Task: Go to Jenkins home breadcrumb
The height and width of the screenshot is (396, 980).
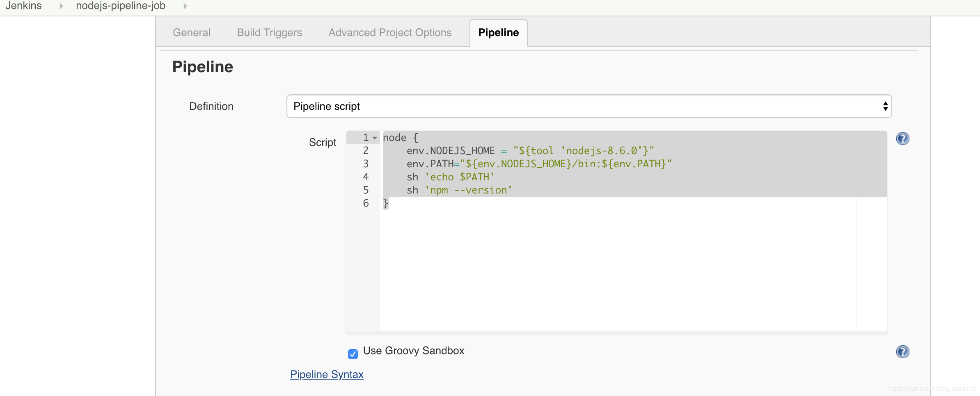Action: point(23,6)
